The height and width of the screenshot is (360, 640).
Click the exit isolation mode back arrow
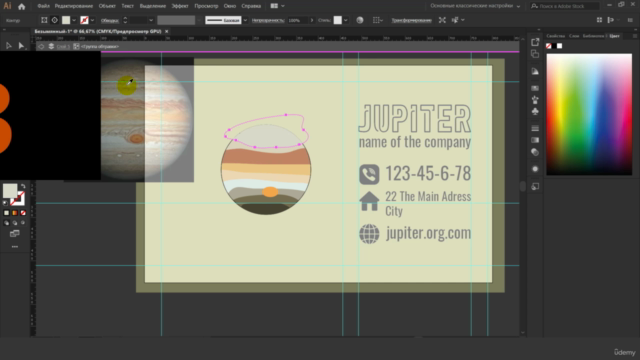point(41,47)
